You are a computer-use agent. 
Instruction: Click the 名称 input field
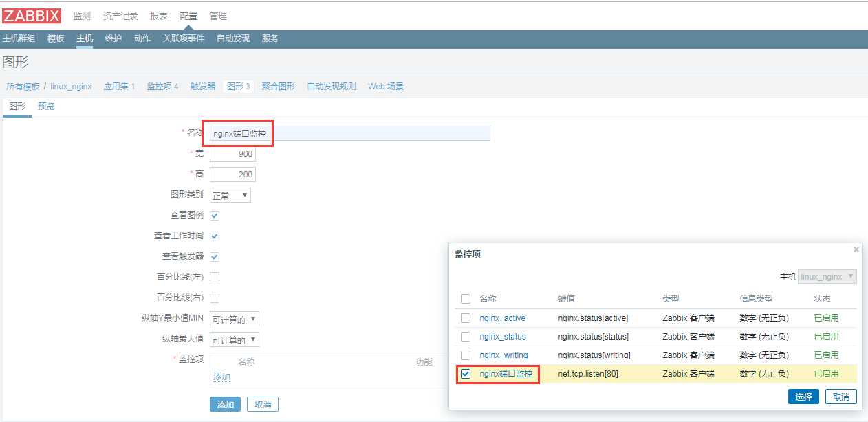[350, 133]
